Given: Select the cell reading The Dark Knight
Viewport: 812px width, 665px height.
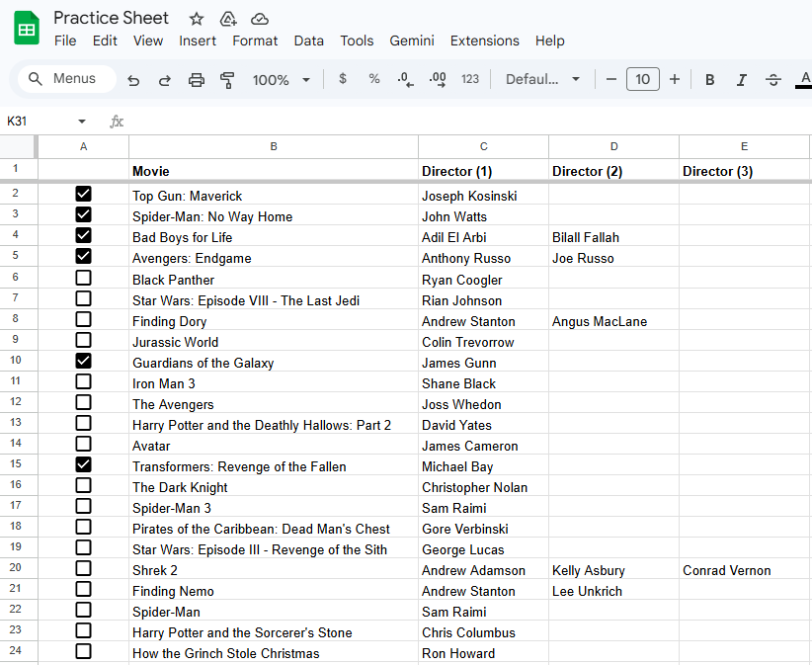Looking at the screenshot, I should [274, 487].
